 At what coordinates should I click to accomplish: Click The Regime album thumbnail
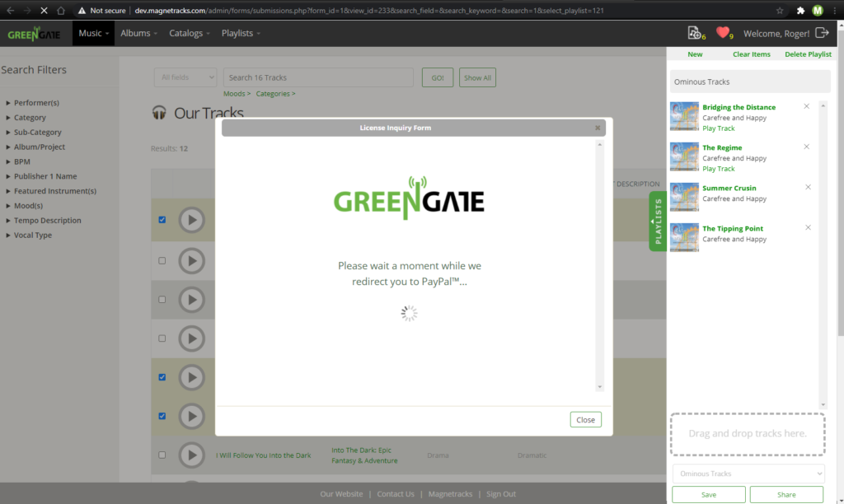[x=684, y=156]
